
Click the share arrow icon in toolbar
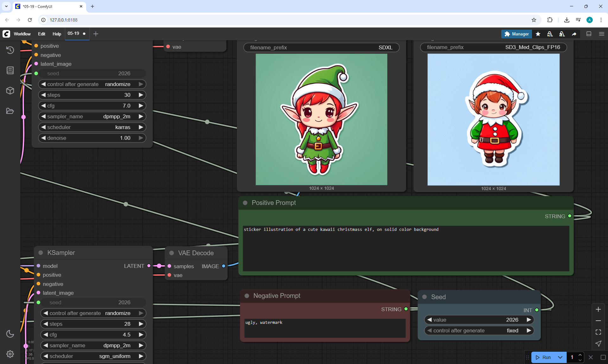[x=574, y=34]
